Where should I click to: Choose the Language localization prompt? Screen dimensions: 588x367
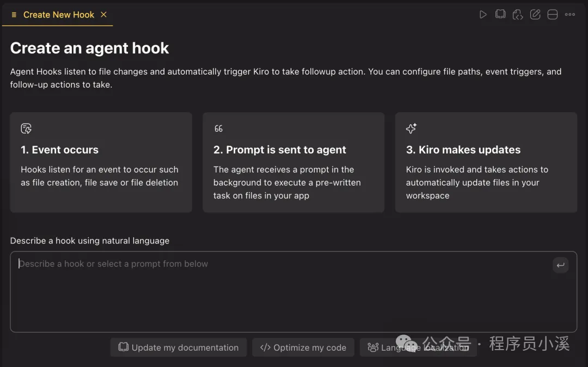[418, 347]
